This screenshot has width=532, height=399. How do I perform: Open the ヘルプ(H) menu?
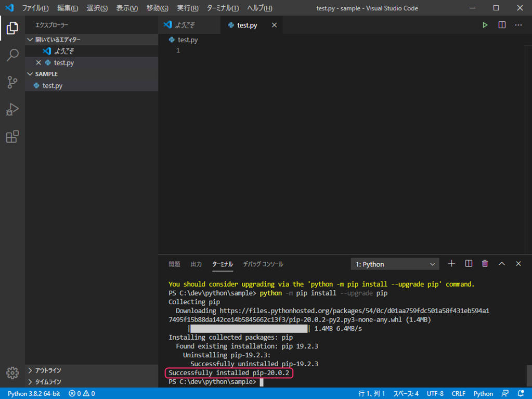(259, 8)
